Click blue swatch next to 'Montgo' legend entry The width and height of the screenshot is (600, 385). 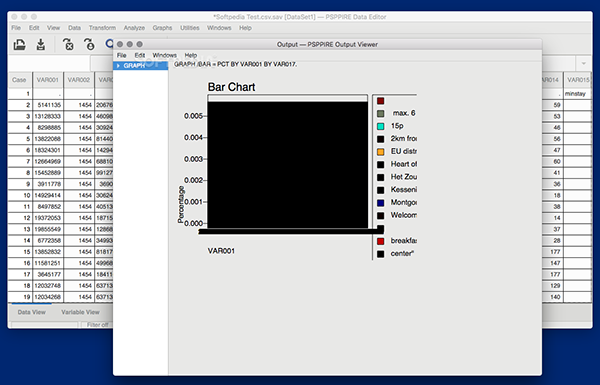click(x=380, y=203)
